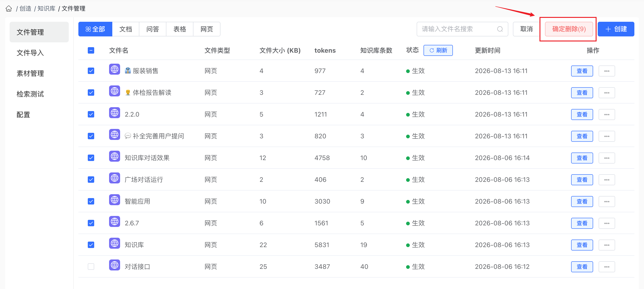The width and height of the screenshot is (644, 289).
Task: Confirm deletion with 确定删除(9) button
Action: 569,29
